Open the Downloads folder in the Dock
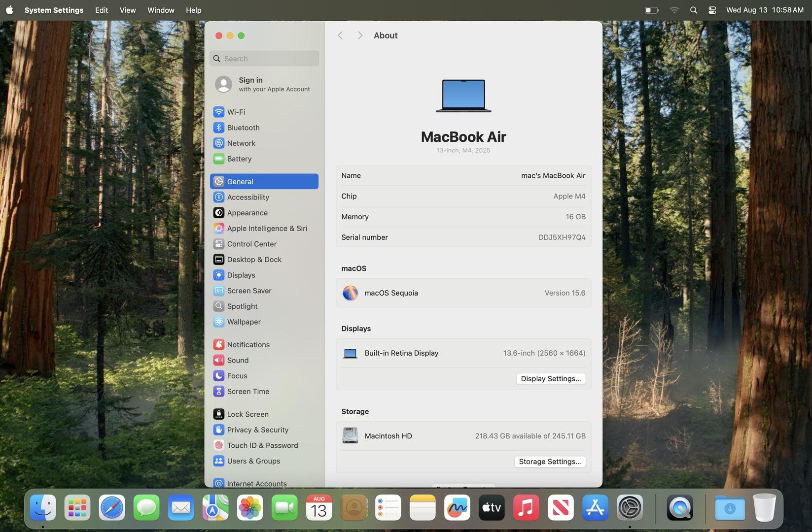The image size is (812, 532). (730, 507)
